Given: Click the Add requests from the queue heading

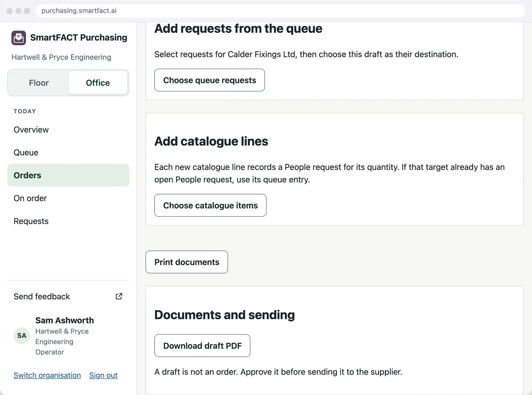Looking at the screenshot, I should pyautogui.click(x=238, y=28).
